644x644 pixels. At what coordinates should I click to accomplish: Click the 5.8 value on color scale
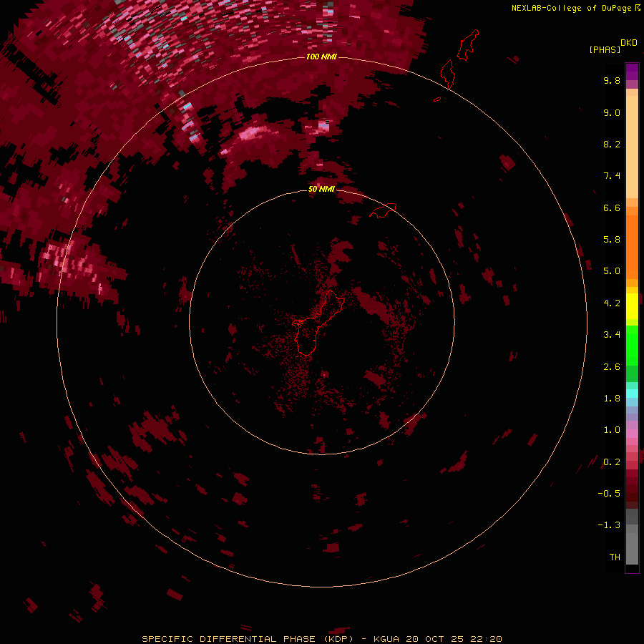(612, 240)
